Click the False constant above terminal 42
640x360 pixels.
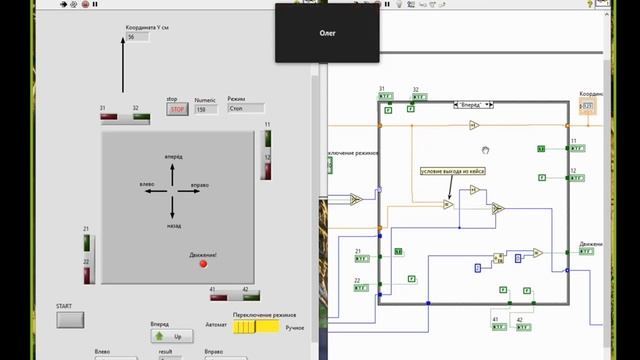tap(527, 291)
